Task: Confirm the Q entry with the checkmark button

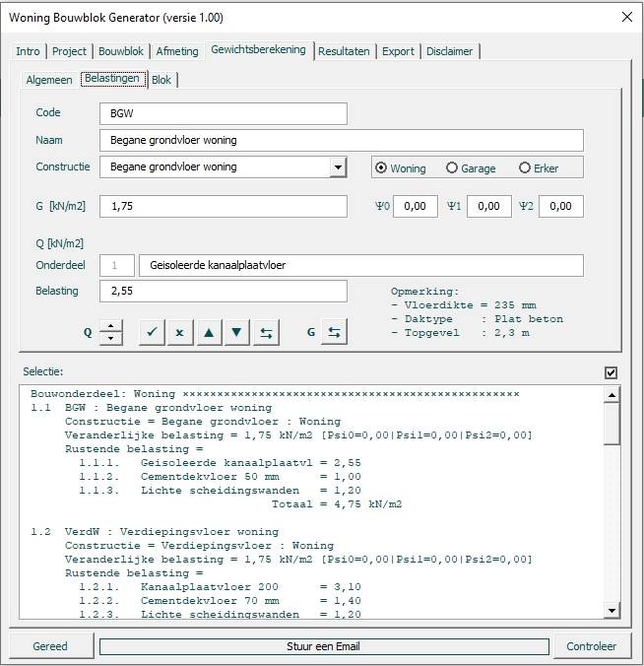Action: (x=152, y=332)
